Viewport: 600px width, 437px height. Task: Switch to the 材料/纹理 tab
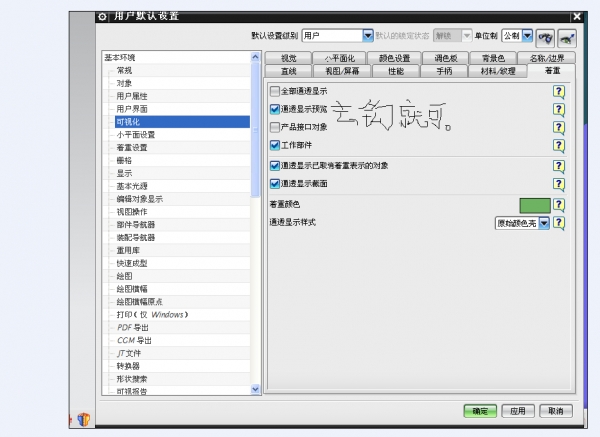(x=497, y=71)
